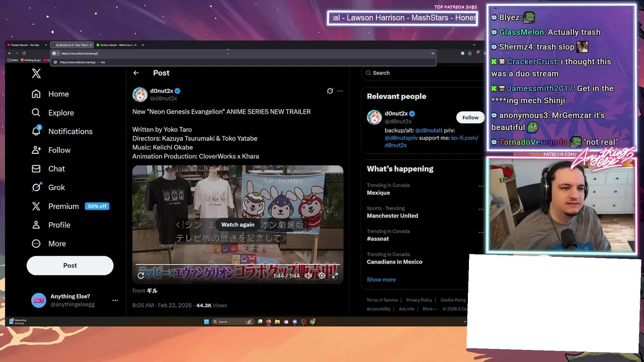Open Manchester United trending topic

392,216
